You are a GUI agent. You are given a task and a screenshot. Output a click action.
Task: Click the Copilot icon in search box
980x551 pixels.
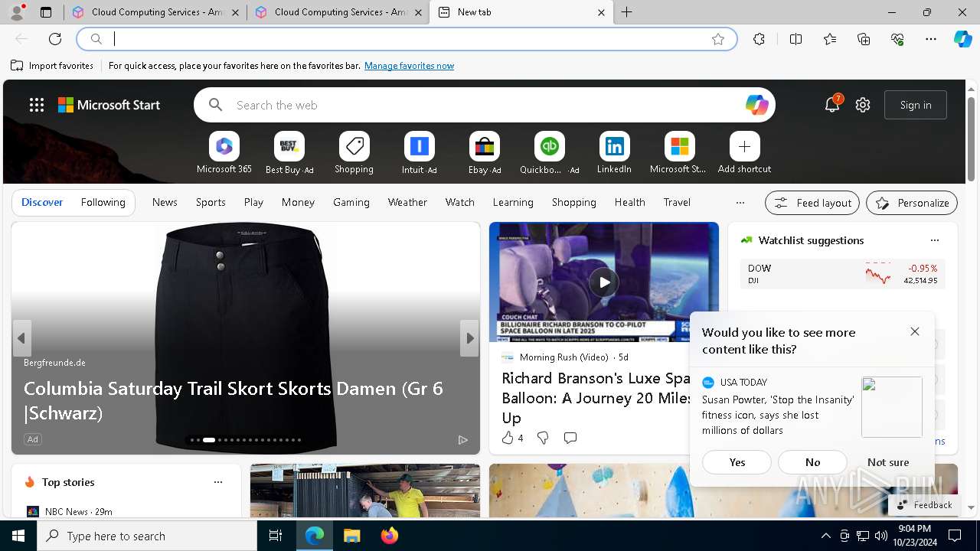(x=756, y=105)
